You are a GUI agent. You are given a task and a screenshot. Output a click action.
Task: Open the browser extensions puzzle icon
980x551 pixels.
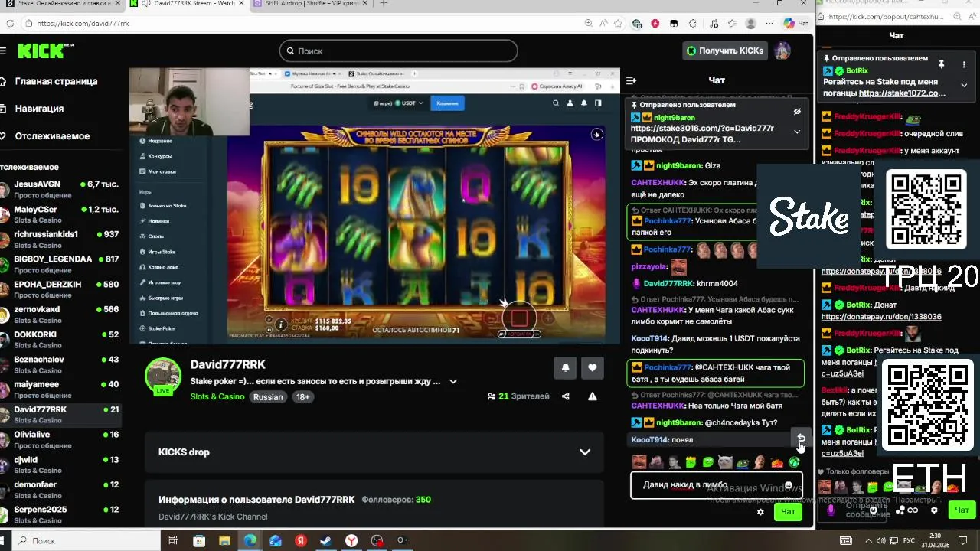pyautogui.click(x=691, y=24)
